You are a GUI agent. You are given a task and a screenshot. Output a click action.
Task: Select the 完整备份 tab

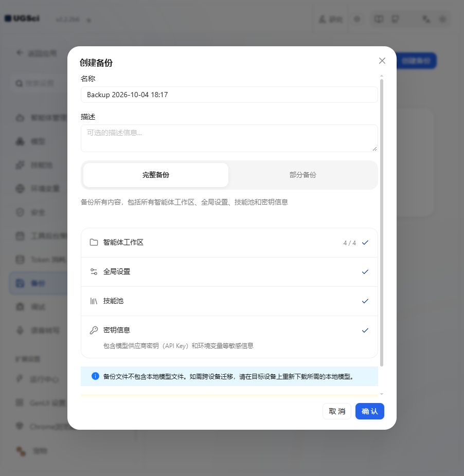coord(155,175)
